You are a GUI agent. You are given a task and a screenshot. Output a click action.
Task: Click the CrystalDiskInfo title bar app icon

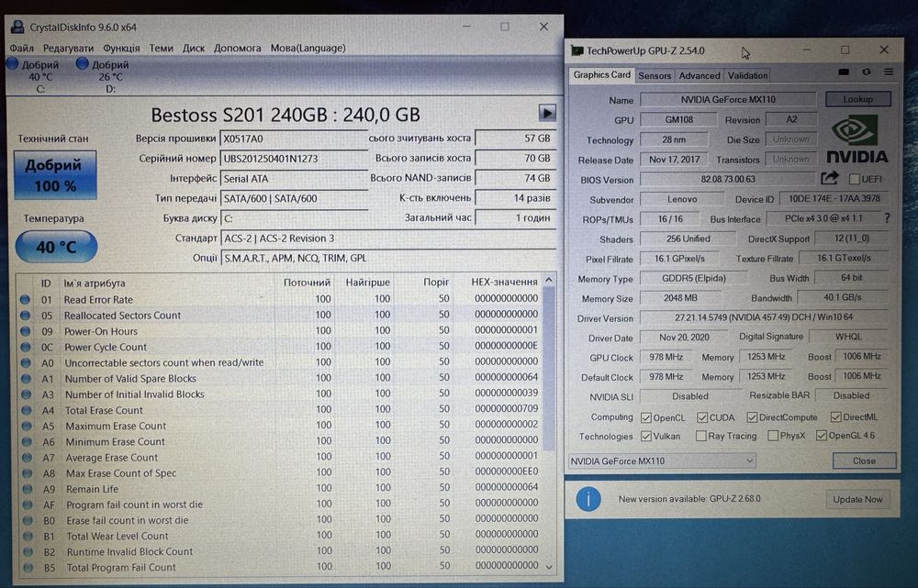coord(18,27)
